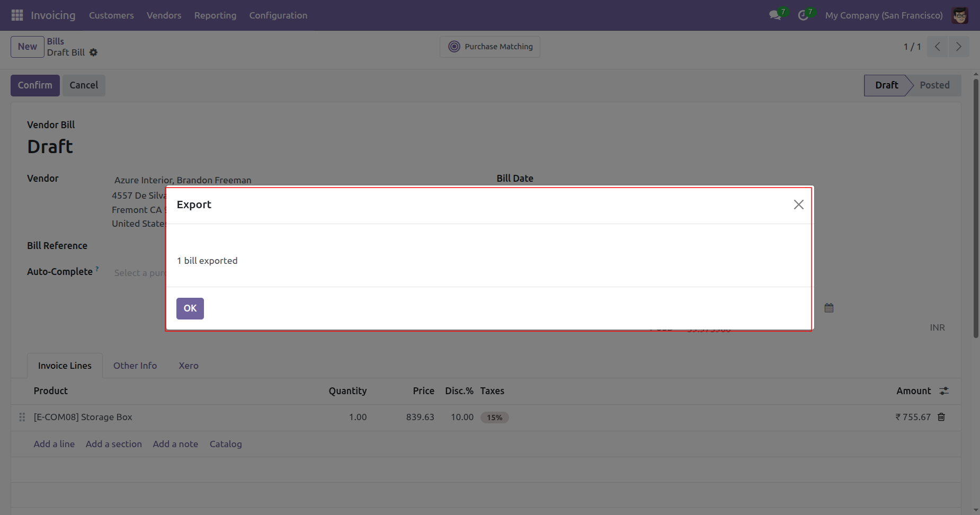The height and width of the screenshot is (515, 980).
Task: Click the Invoicing app title
Action: click(x=53, y=15)
